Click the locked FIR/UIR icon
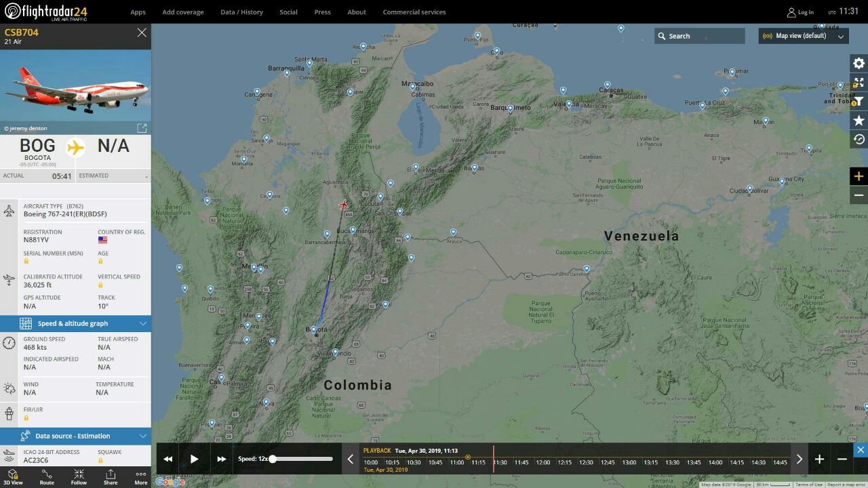This screenshot has width=868, height=488. (26, 418)
